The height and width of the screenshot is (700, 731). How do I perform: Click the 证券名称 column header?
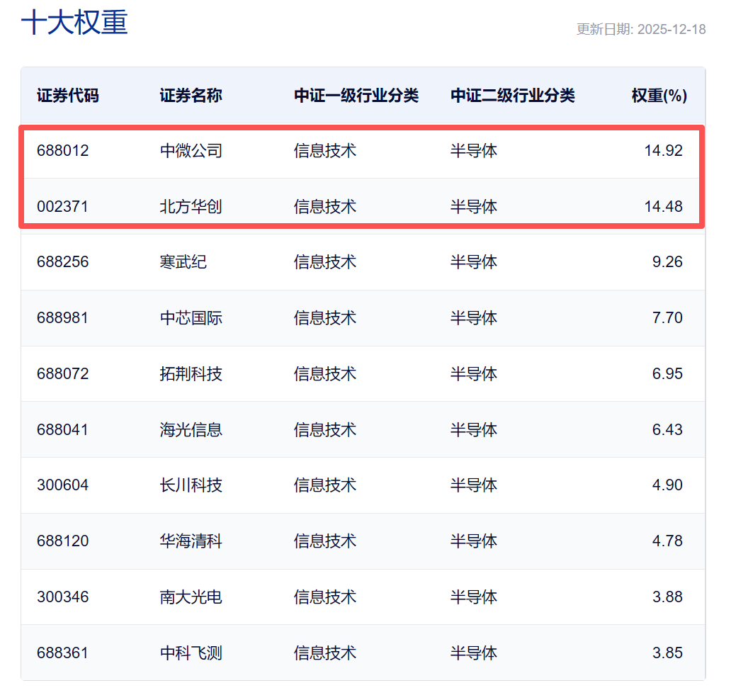click(x=191, y=96)
